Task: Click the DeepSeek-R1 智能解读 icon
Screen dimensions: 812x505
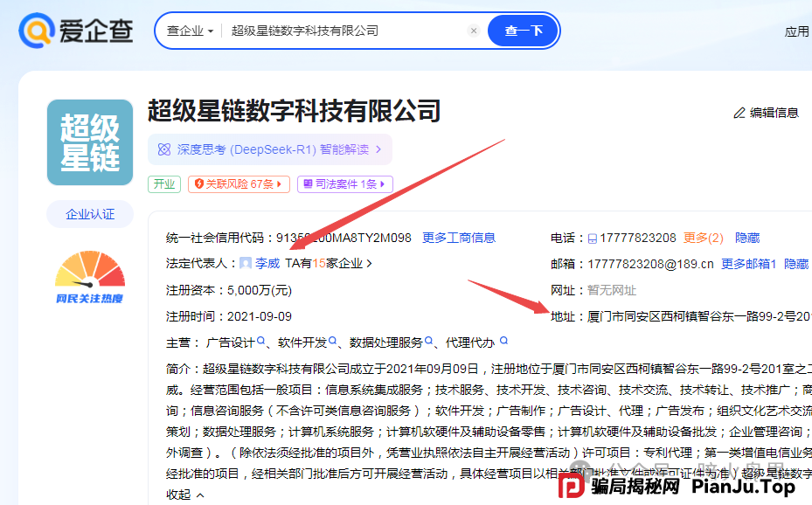Action: 164,149
